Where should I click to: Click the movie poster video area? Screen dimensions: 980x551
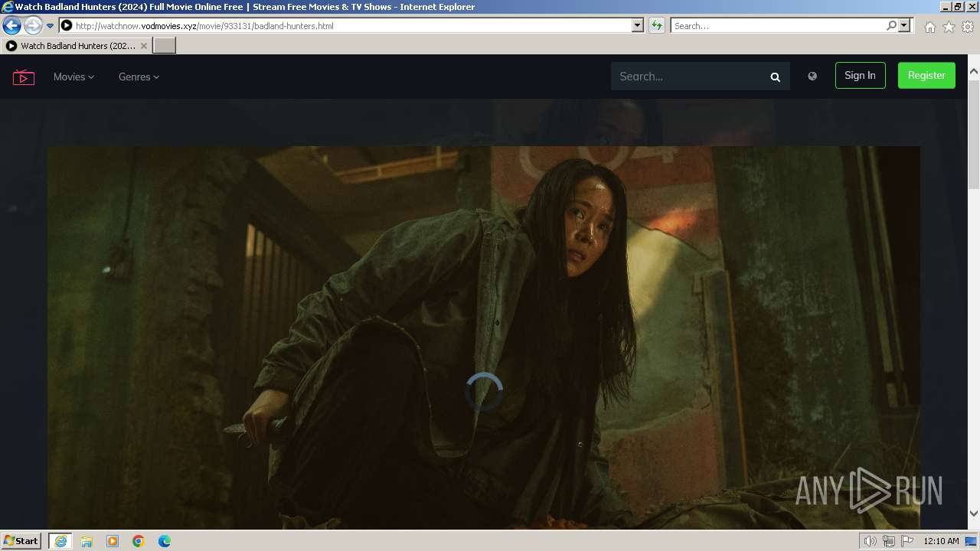pos(484,337)
